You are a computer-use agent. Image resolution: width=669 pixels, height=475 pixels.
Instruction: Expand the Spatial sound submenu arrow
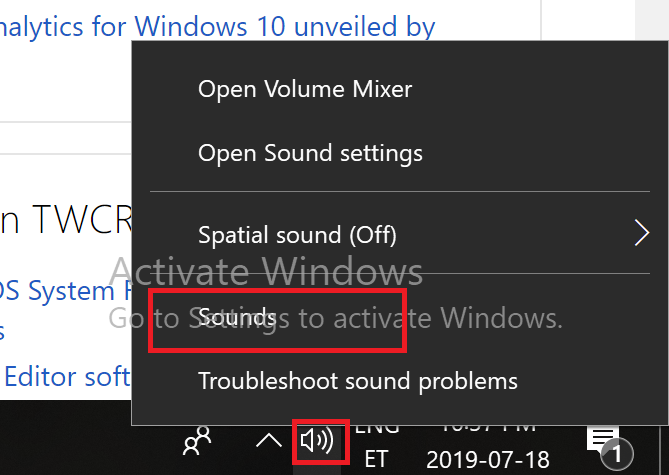(641, 234)
